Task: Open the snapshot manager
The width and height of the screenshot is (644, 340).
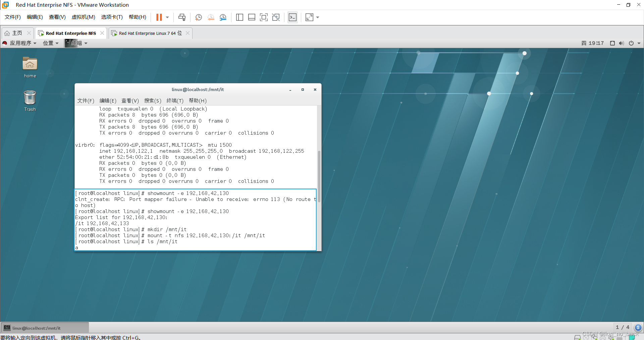Action: (x=223, y=17)
